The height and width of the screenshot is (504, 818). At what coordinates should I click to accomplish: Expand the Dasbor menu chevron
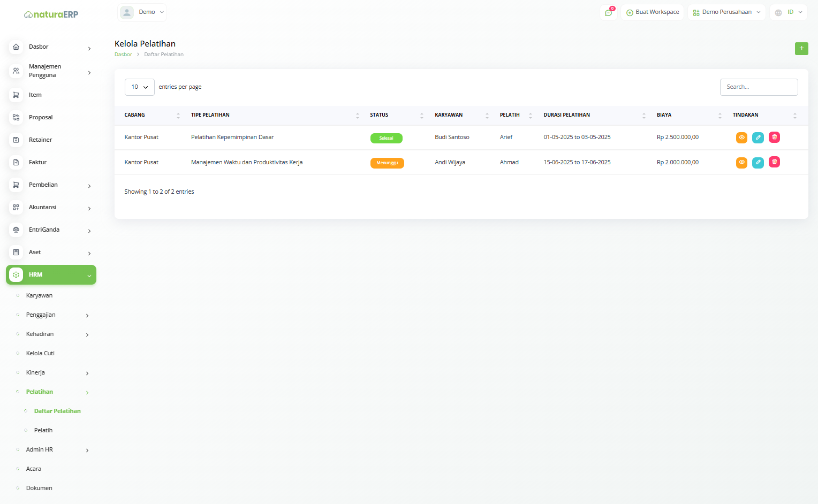[89, 49]
